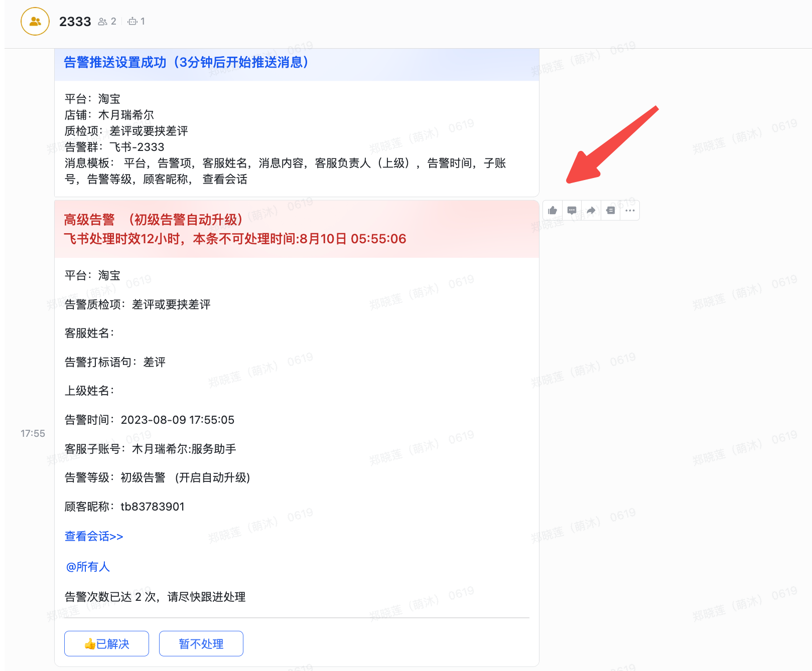Open the member count icon showing 2
This screenshot has width=812, height=671.
(x=107, y=22)
